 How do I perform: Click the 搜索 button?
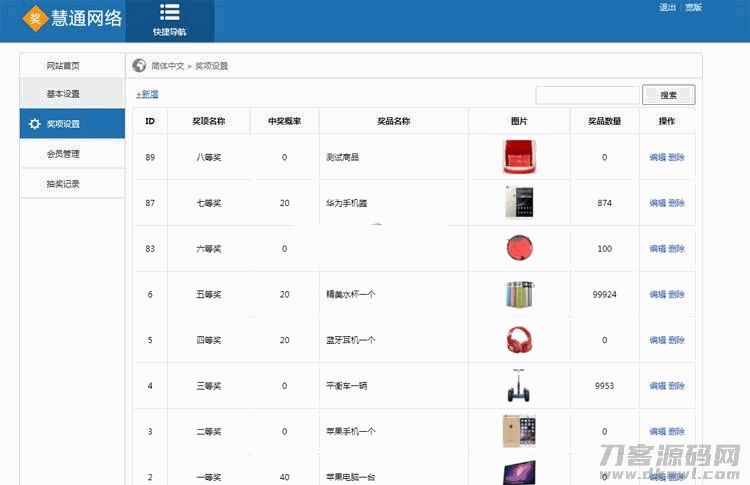[x=668, y=95]
